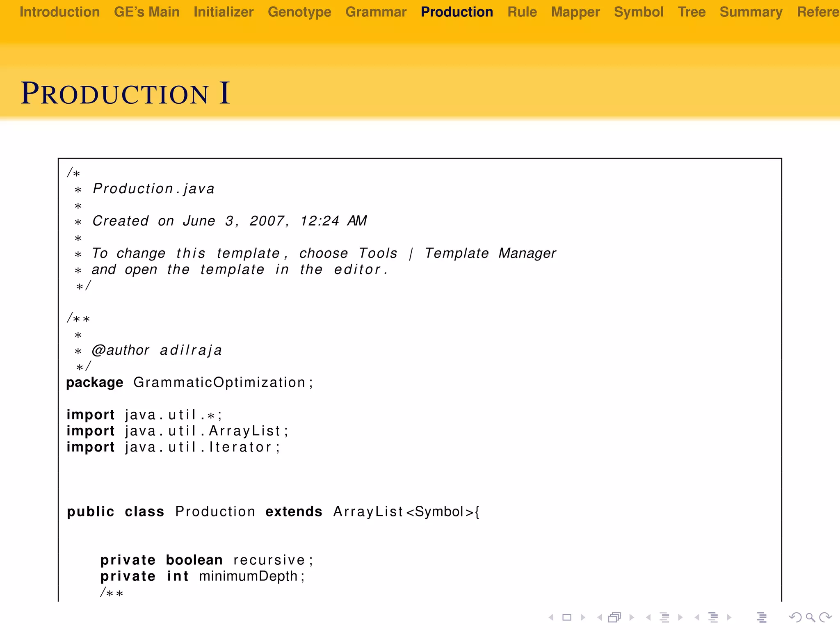Go to the Summary section
This screenshot has width=840, height=630.
(x=751, y=12)
